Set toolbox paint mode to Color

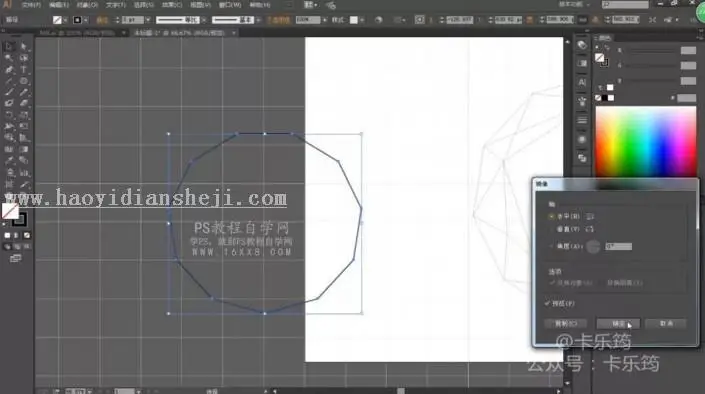pos(7,235)
